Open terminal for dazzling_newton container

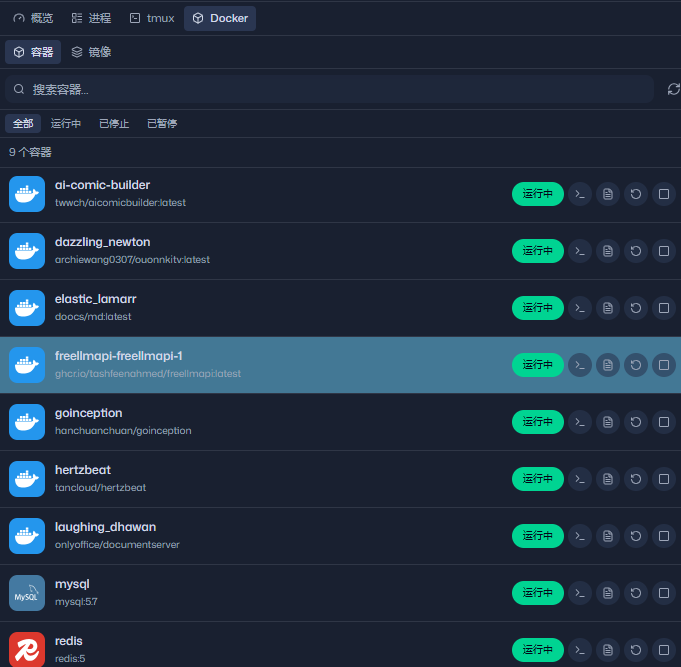pos(580,251)
